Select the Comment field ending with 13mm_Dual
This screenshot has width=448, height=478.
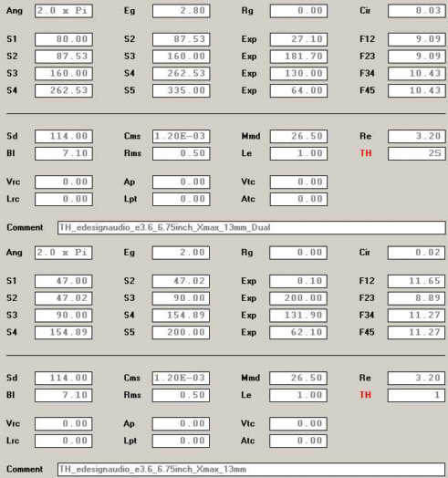pyautogui.click(x=252, y=228)
